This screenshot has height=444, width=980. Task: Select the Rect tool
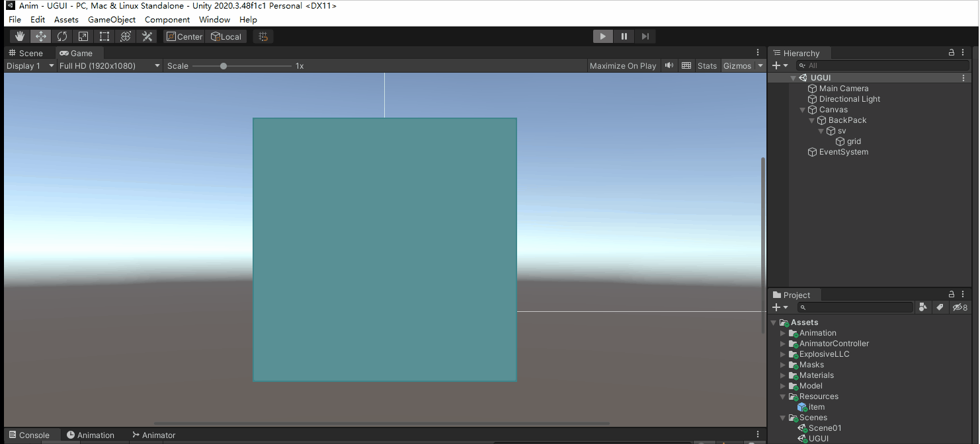(104, 36)
